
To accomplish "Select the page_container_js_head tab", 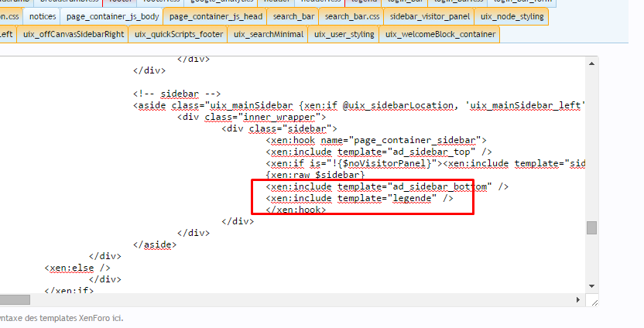I will tap(215, 15).
